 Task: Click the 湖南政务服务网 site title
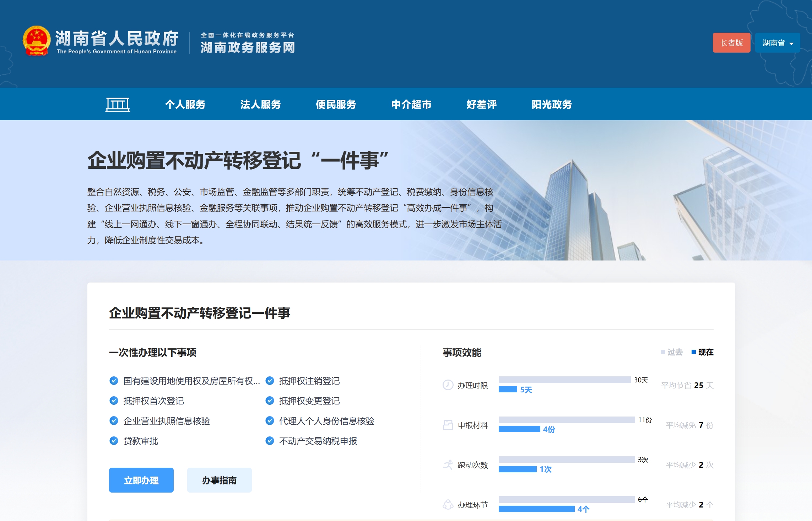(248, 48)
